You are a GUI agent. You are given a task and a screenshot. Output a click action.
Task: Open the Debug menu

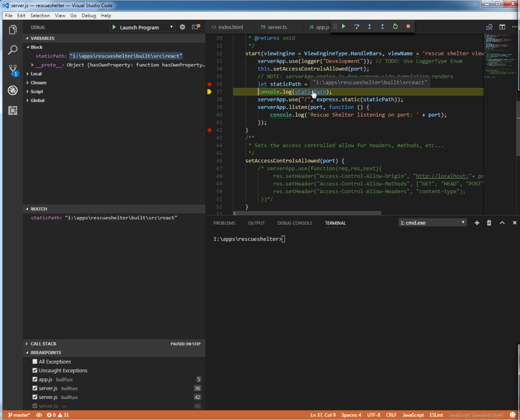click(89, 16)
